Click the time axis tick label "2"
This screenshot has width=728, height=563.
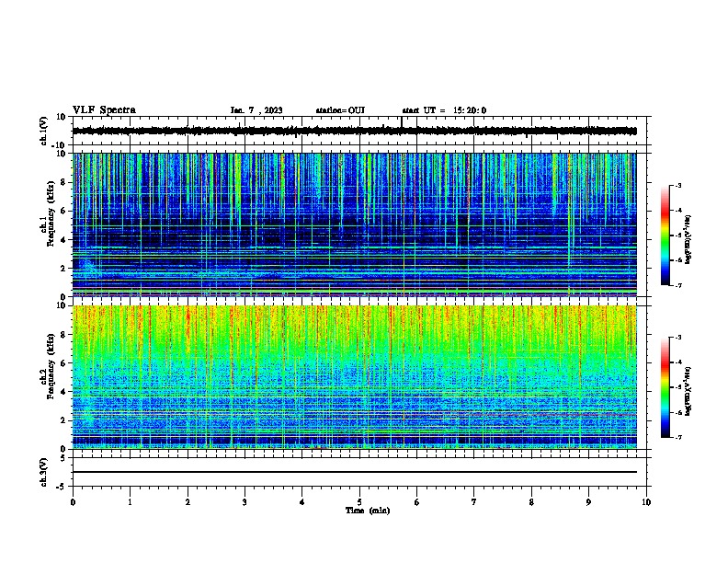(x=188, y=502)
